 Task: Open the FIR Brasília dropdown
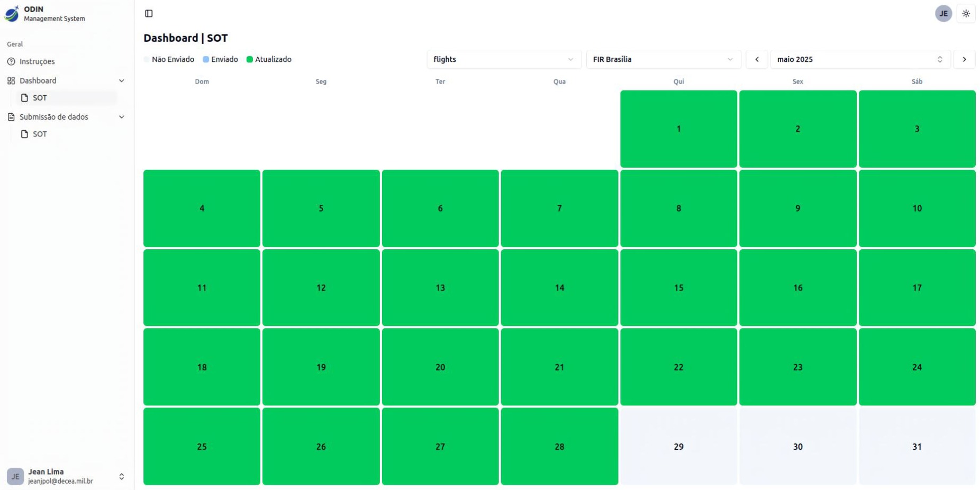pos(663,59)
